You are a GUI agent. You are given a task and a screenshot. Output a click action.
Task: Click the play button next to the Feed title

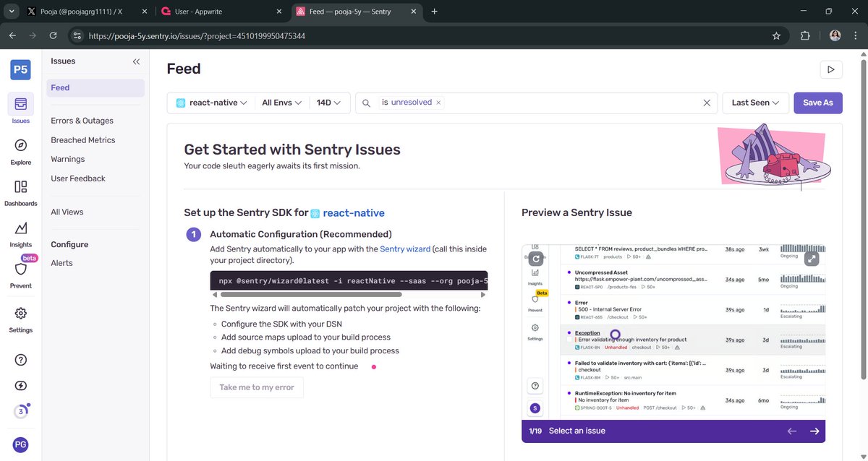831,69
